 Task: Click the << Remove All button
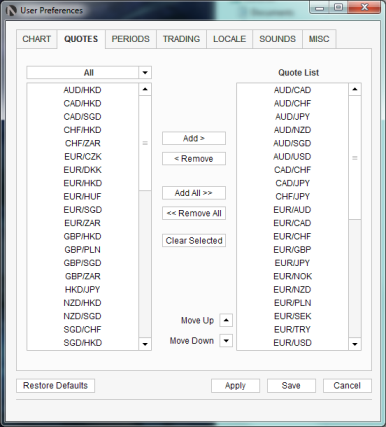pyautogui.click(x=194, y=213)
